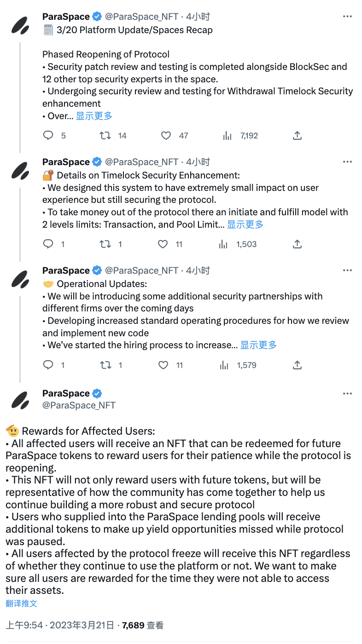Expand the first tweet via 显示更多
Screen dimensions: 362x644
(93, 116)
